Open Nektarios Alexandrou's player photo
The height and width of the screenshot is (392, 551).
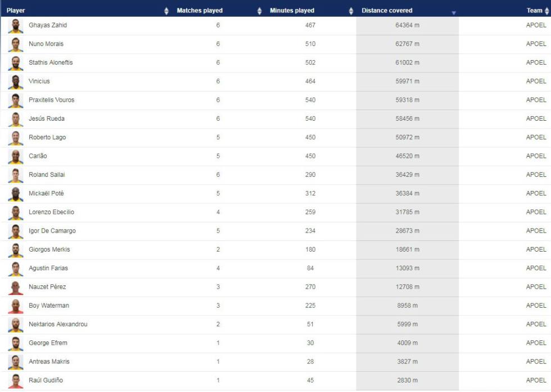tap(16, 325)
